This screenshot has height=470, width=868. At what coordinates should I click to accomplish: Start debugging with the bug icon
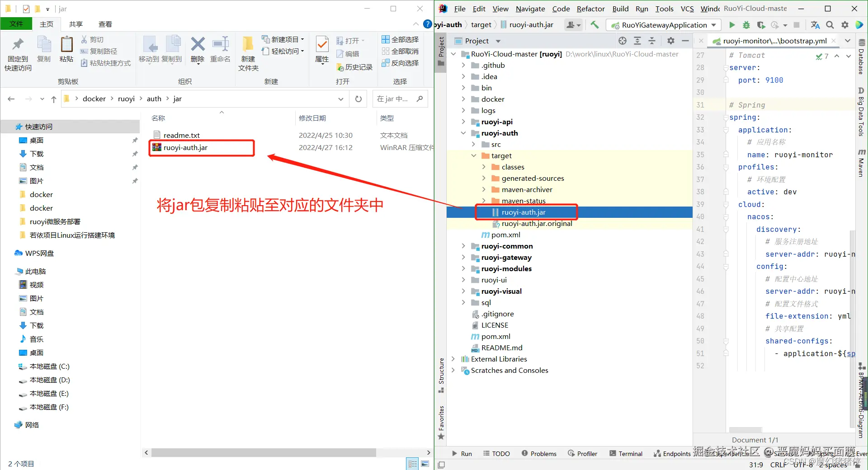pyautogui.click(x=746, y=25)
